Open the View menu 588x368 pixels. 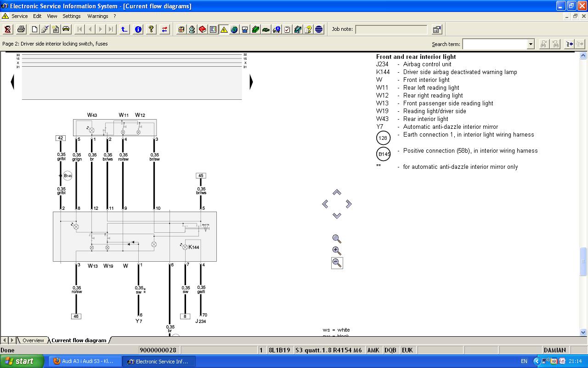pyautogui.click(x=52, y=16)
